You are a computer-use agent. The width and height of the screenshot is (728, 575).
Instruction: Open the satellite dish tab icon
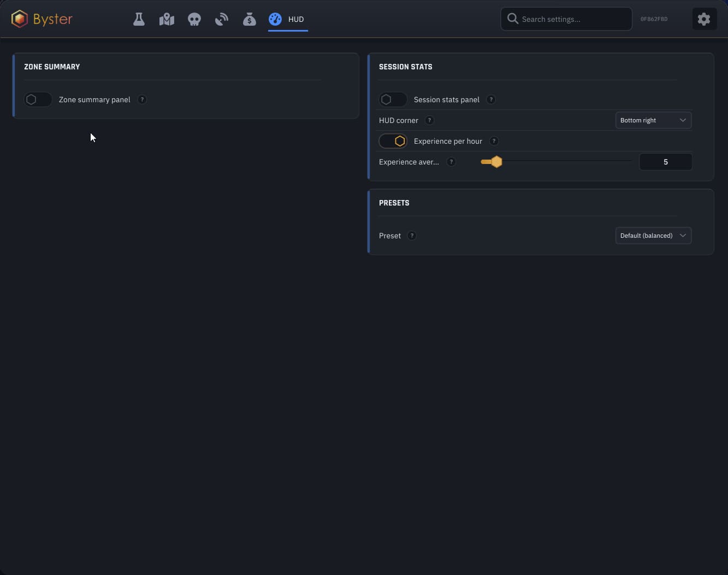click(222, 19)
